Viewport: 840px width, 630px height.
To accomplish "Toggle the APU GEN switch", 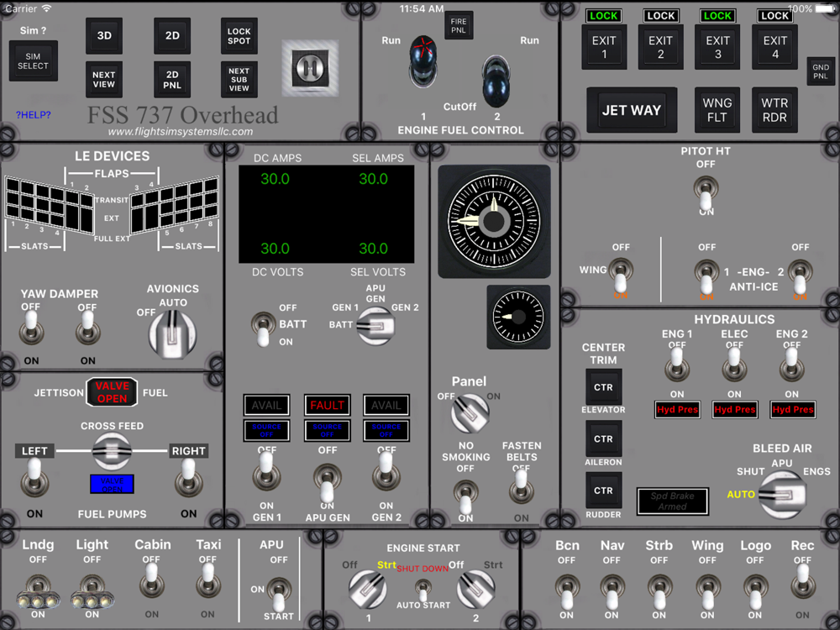I will [327, 482].
